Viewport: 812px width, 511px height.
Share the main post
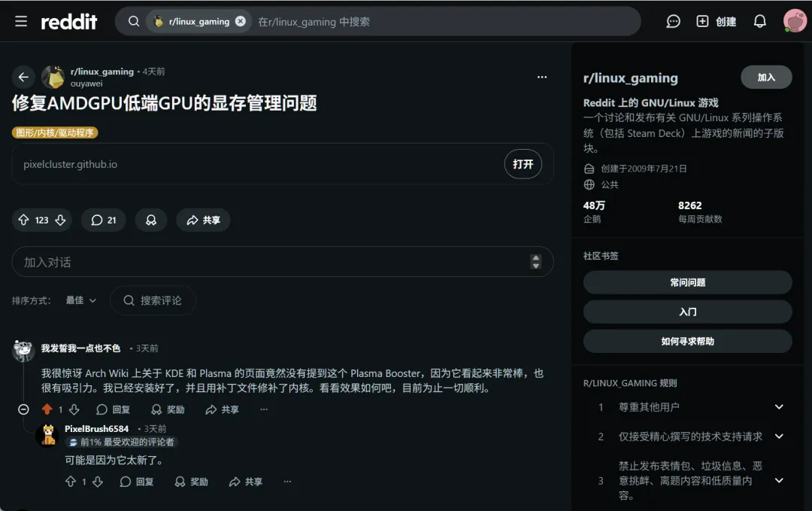[x=204, y=220]
